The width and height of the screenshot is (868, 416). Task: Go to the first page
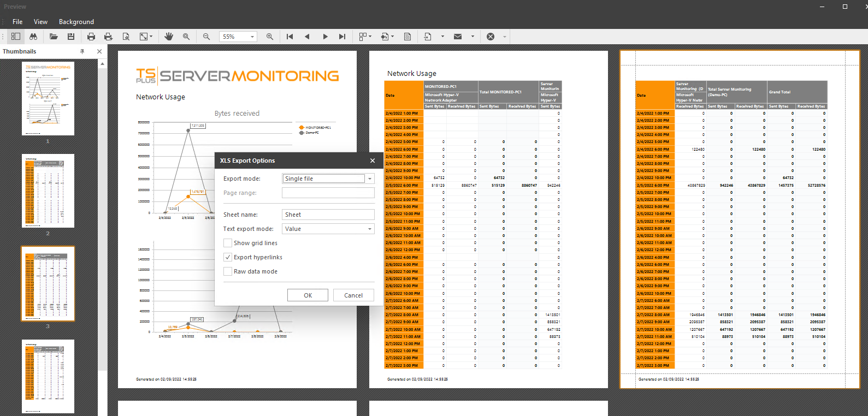click(290, 37)
